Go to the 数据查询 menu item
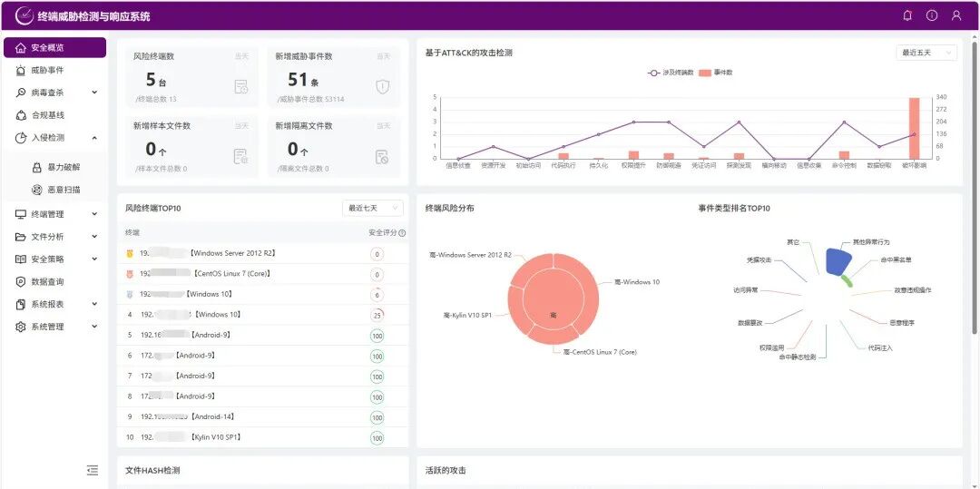980x489 pixels. tap(47, 282)
